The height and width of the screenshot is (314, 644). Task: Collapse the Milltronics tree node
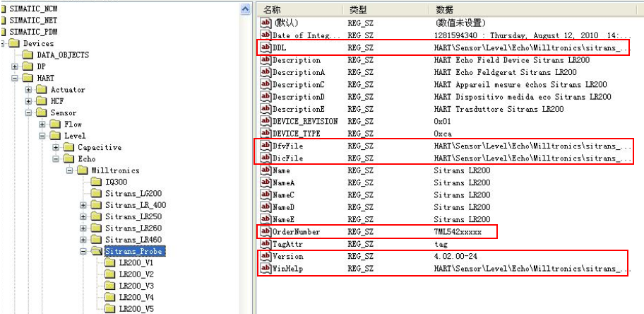[x=69, y=170]
